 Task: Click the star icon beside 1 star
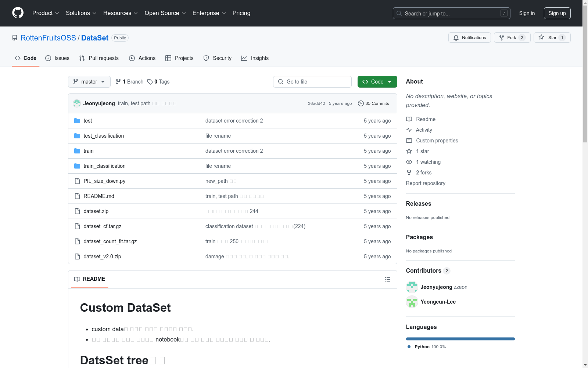click(409, 151)
